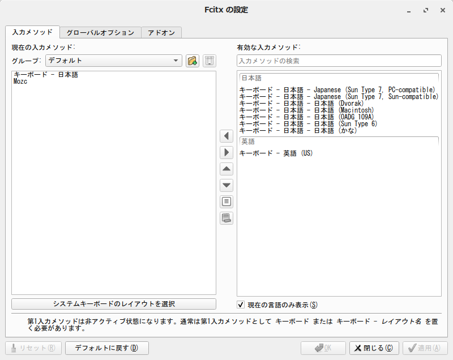Image resolution: width=453 pixels, height=360 pixels.
Task: Click the 閉じる button
Action: pos(374,348)
